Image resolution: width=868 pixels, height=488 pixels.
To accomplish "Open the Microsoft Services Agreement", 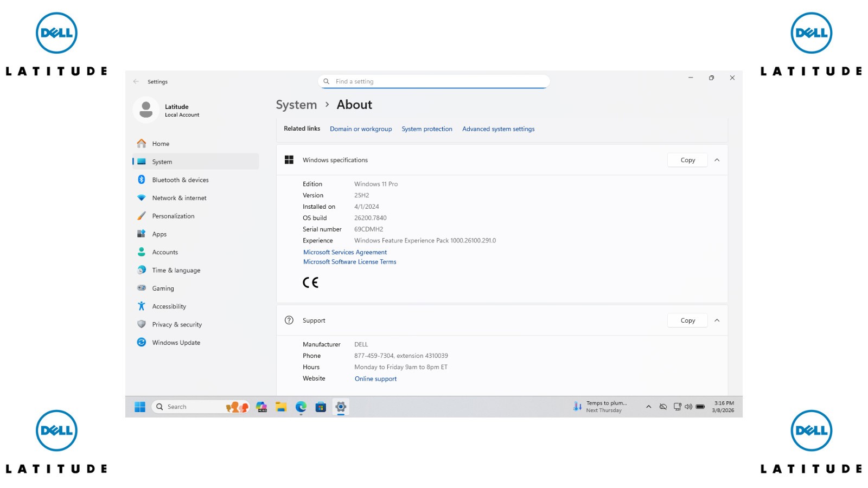I will tap(345, 252).
